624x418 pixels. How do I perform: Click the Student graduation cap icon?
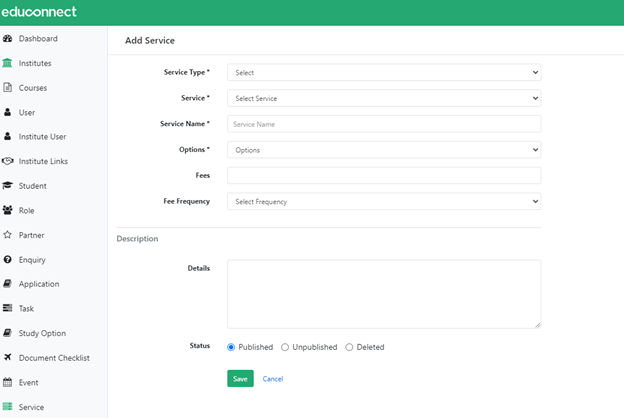click(7, 186)
